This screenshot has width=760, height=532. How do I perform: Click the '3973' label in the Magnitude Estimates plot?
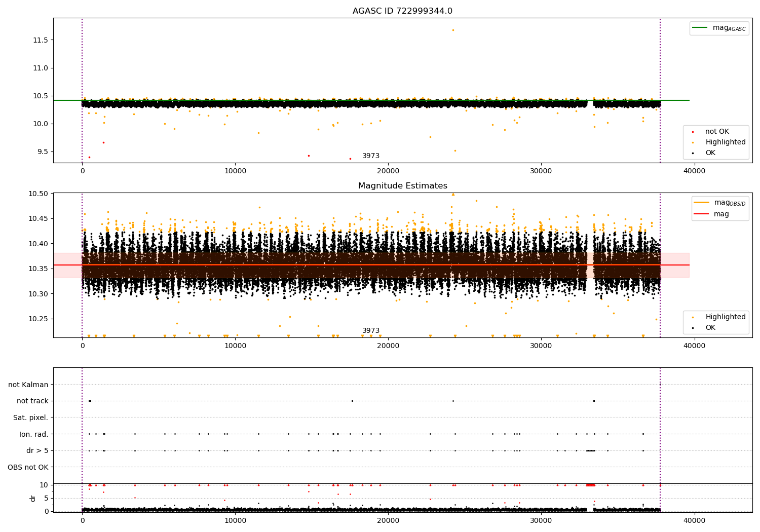371,331
